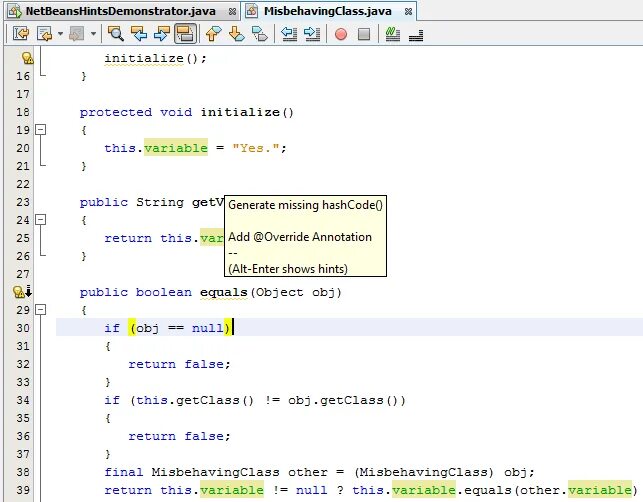
Task: Click 'Generate missing hashCode()' hint text
Action: point(305,205)
